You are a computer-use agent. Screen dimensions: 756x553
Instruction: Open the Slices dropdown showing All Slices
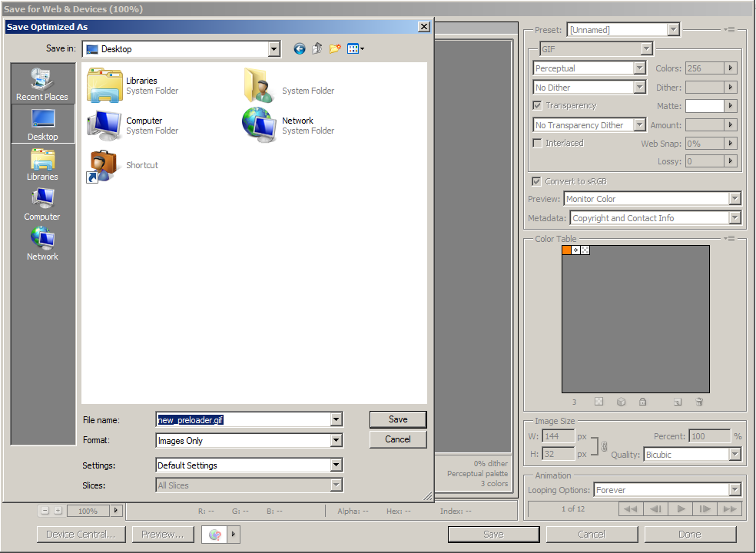[337, 485]
